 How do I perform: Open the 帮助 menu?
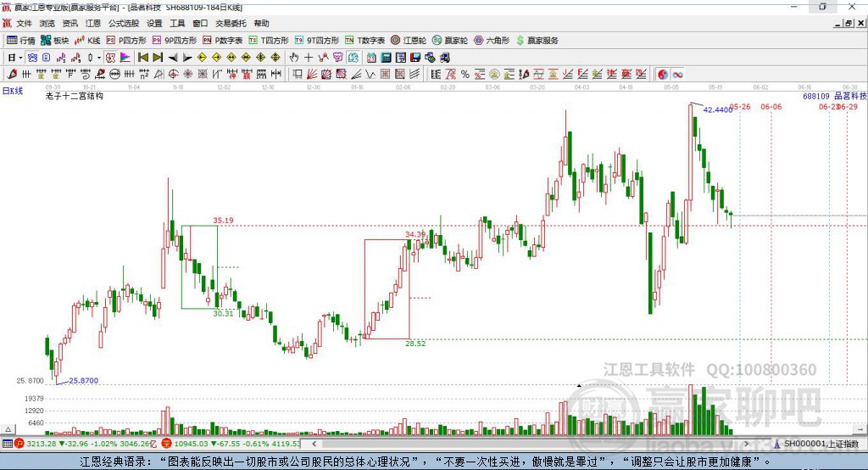coord(261,23)
